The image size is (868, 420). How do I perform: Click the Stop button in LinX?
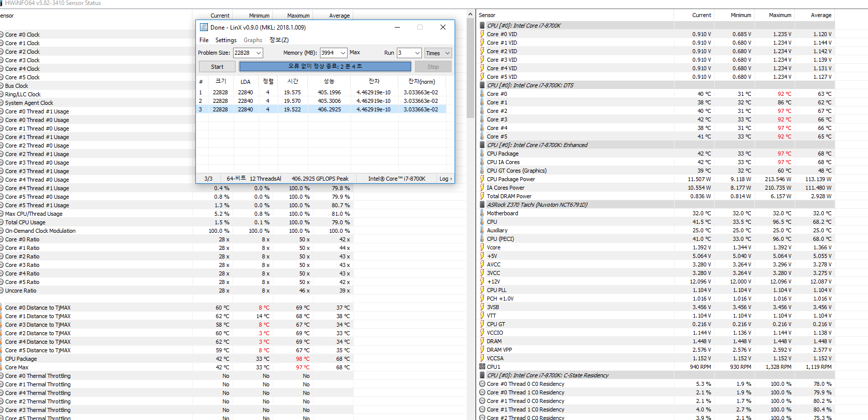433,67
